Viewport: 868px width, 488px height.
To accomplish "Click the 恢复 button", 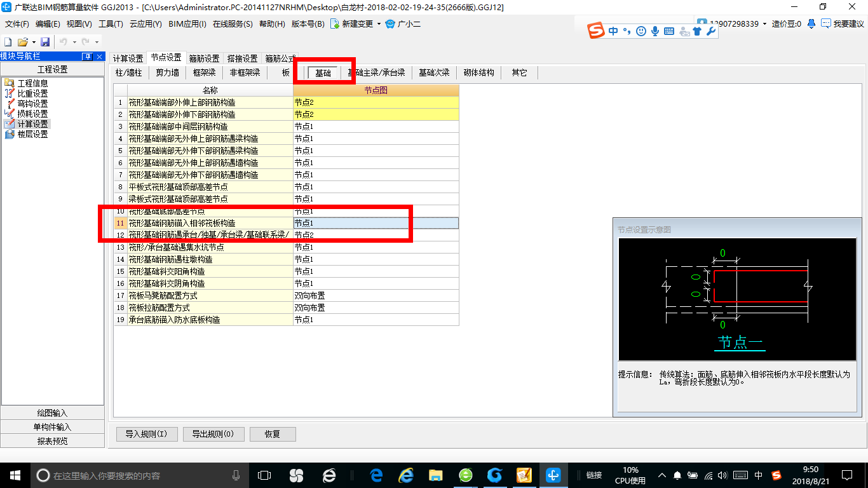I will pyautogui.click(x=273, y=435).
